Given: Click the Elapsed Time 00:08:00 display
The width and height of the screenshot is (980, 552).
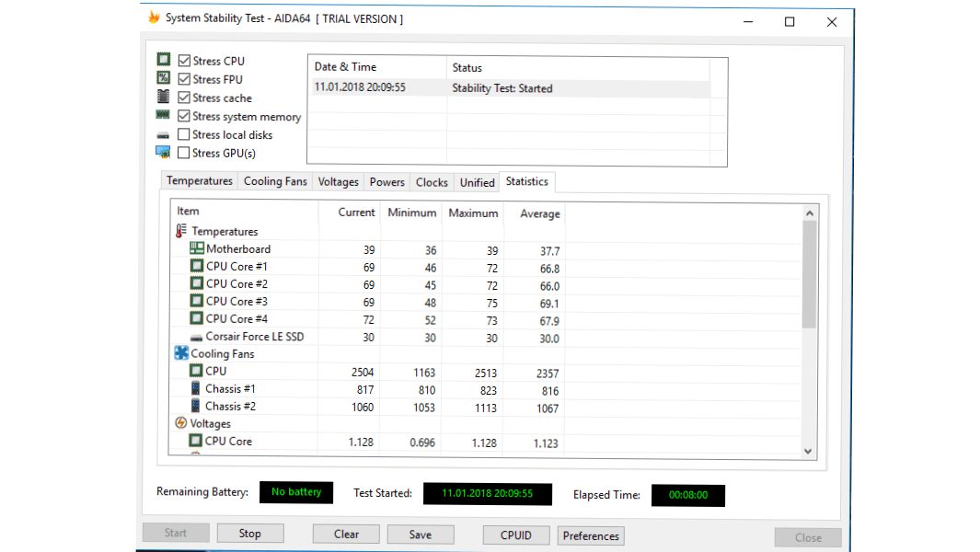Looking at the screenshot, I should point(688,495).
